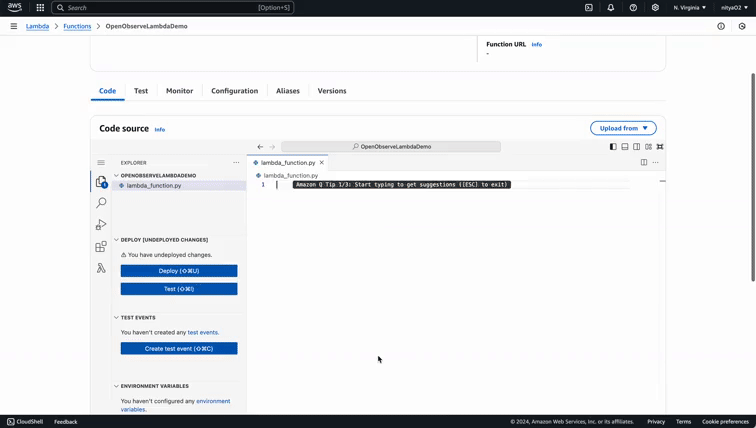
Task: Open CloudShell icon in top navigation bar
Action: (589, 8)
